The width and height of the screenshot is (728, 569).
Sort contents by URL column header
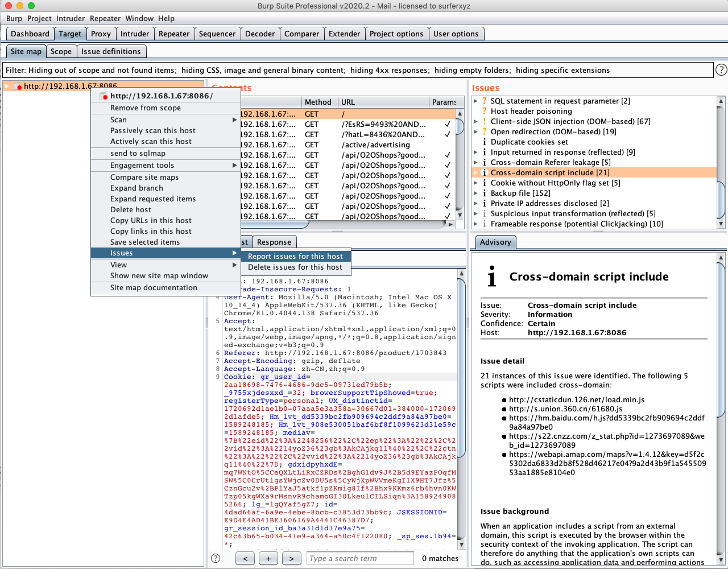(x=384, y=102)
